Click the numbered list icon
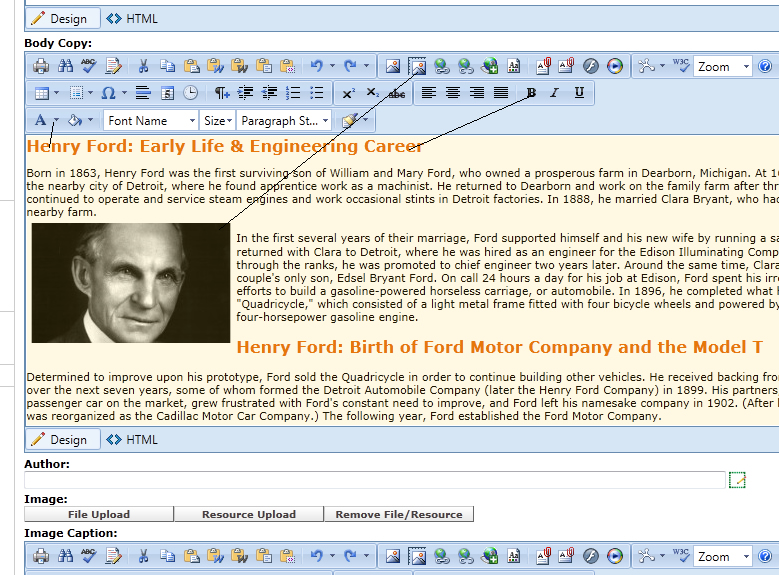The image size is (779, 575). coord(293,93)
